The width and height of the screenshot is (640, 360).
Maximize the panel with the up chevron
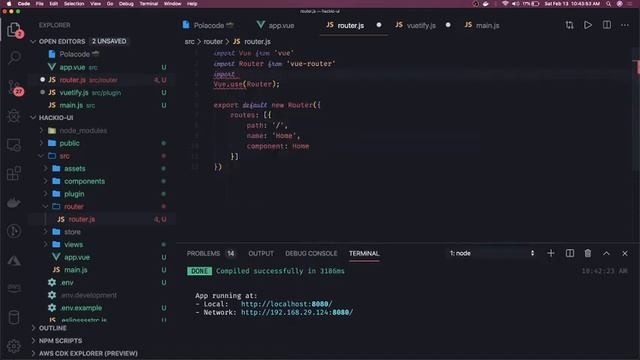[x=606, y=253]
